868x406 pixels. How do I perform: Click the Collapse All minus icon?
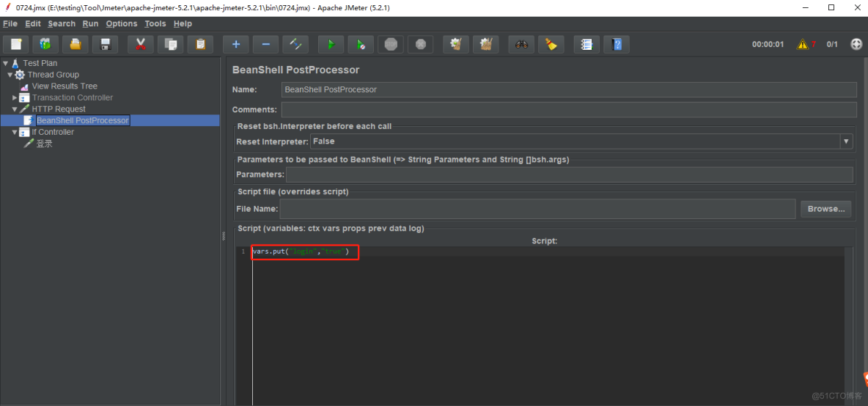[265, 44]
